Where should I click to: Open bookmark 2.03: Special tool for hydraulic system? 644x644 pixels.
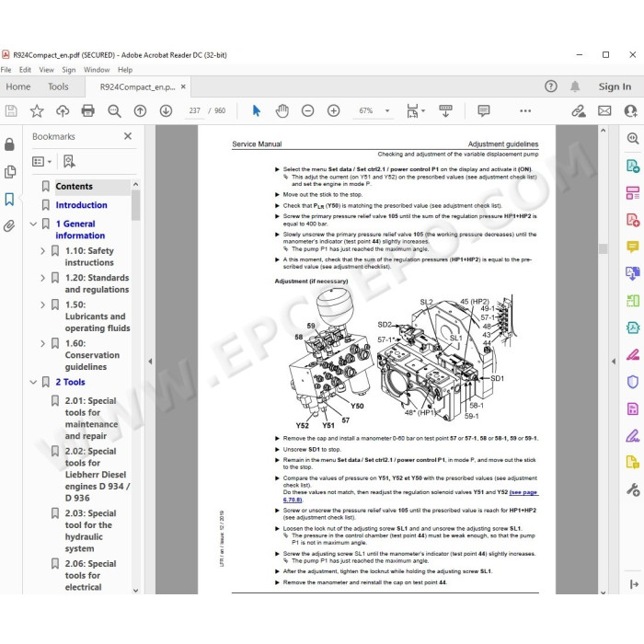90,531
